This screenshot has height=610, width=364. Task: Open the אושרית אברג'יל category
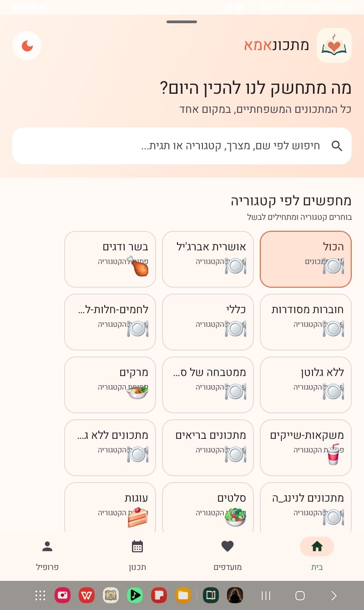click(x=208, y=259)
